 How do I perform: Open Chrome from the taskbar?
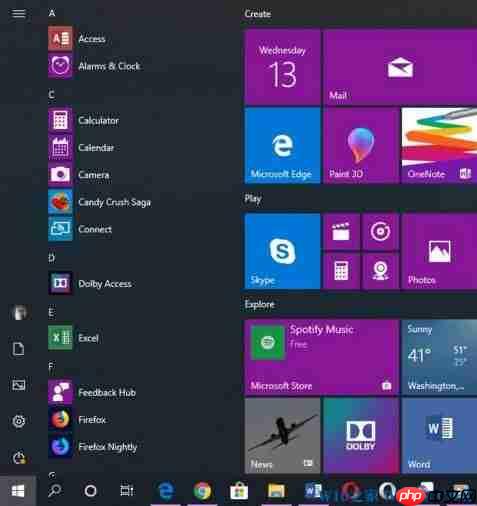click(202, 491)
